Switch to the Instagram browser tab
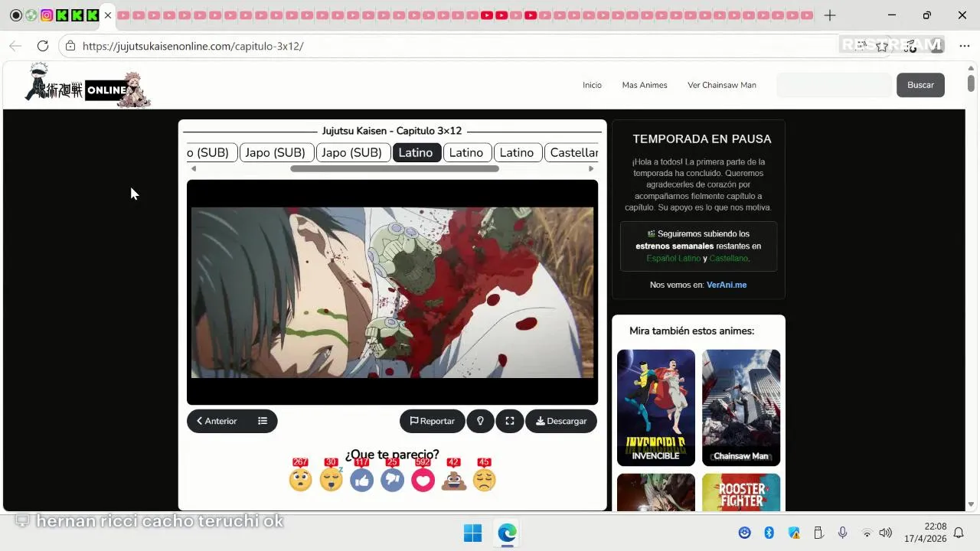This screenshot has height=551, width=980. 47,15
